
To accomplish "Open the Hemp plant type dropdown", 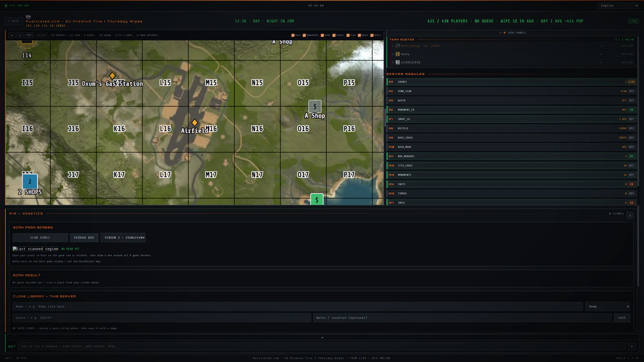I will 608,306.
